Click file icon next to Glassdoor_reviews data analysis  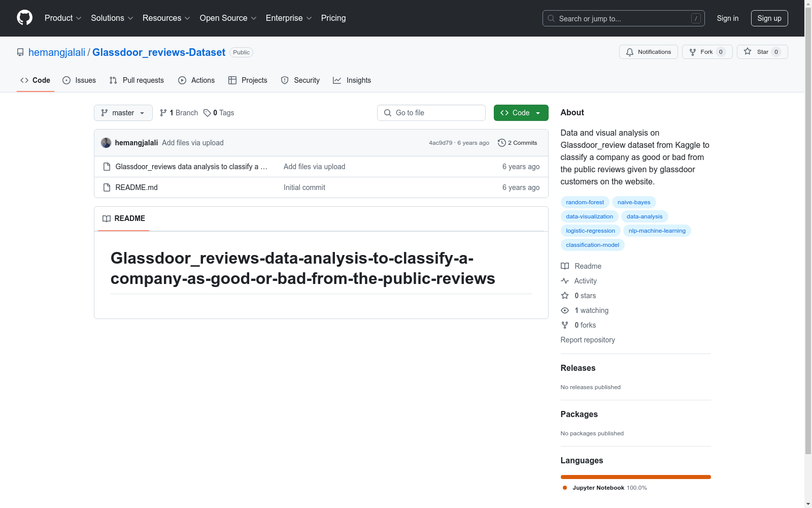[x=107, y=167]
